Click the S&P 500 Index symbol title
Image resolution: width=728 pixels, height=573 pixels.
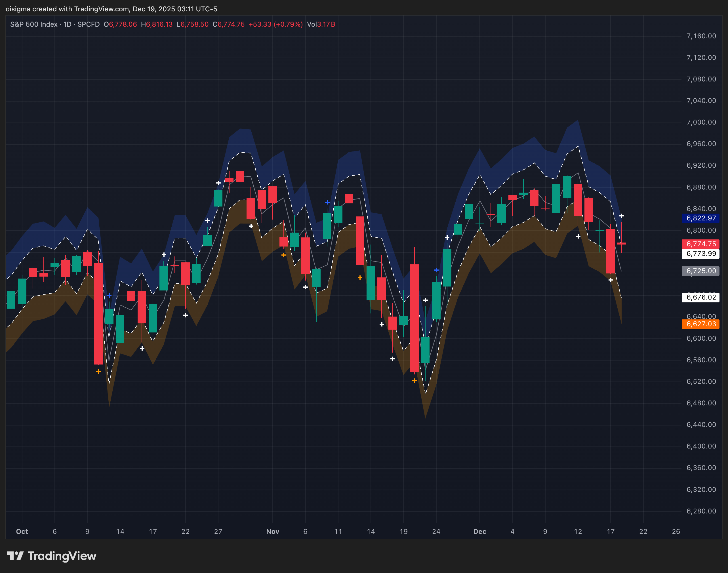34,24
